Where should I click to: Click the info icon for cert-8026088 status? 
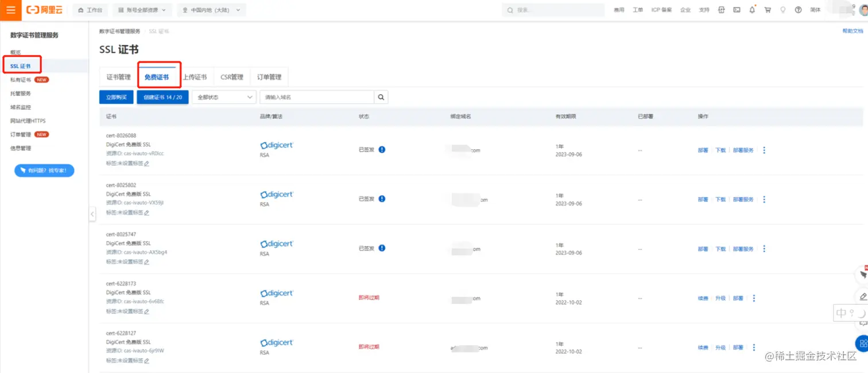point(382,150)
